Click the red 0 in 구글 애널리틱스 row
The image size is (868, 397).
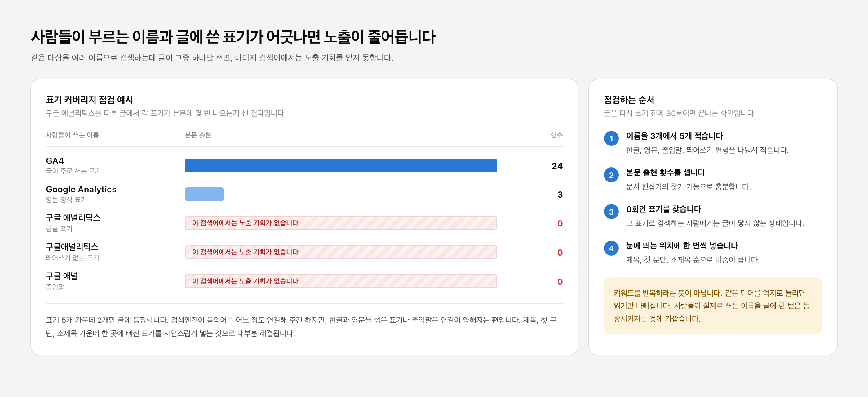[560, 223]
